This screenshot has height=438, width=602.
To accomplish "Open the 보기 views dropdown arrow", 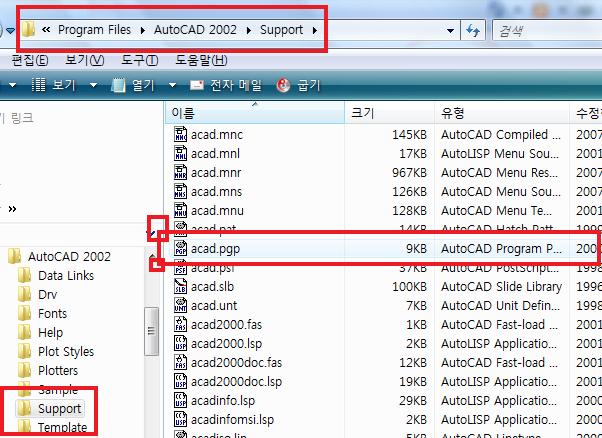I will 93,85.
